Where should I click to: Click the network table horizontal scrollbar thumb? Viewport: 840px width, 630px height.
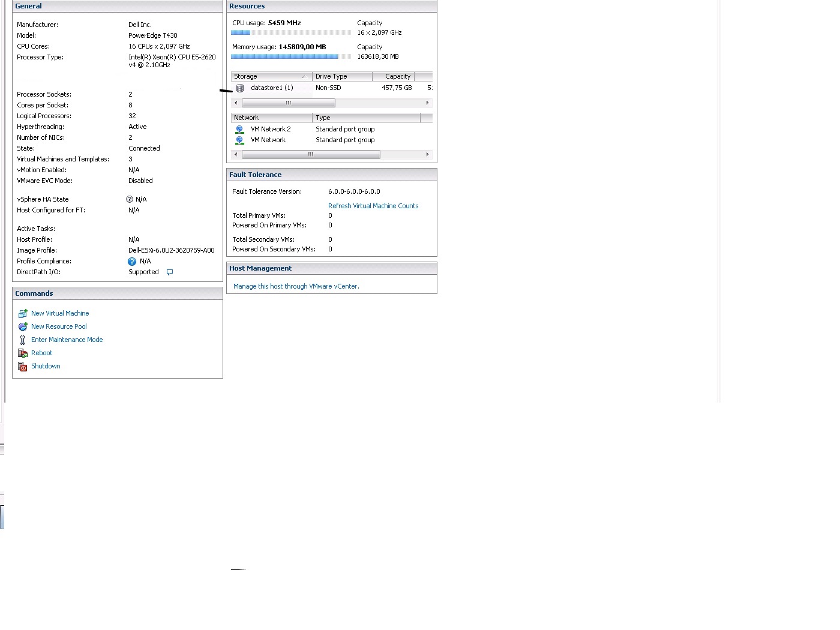pos(311,155)
